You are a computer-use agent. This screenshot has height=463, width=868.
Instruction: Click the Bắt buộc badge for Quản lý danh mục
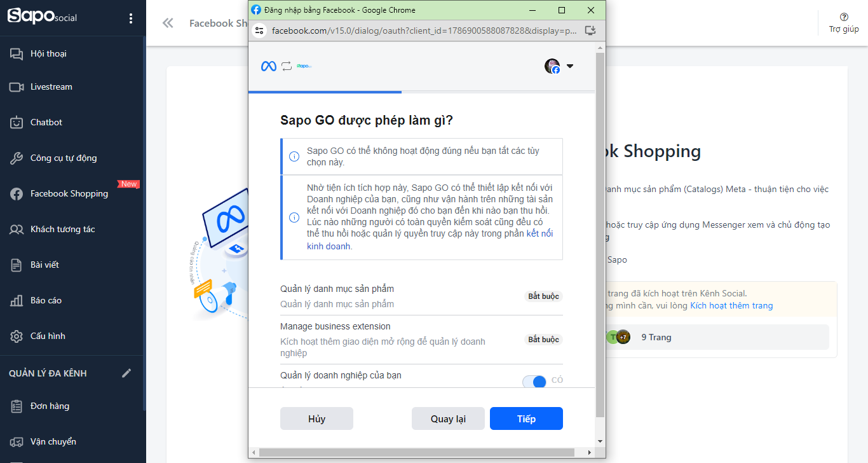[544, 296]
